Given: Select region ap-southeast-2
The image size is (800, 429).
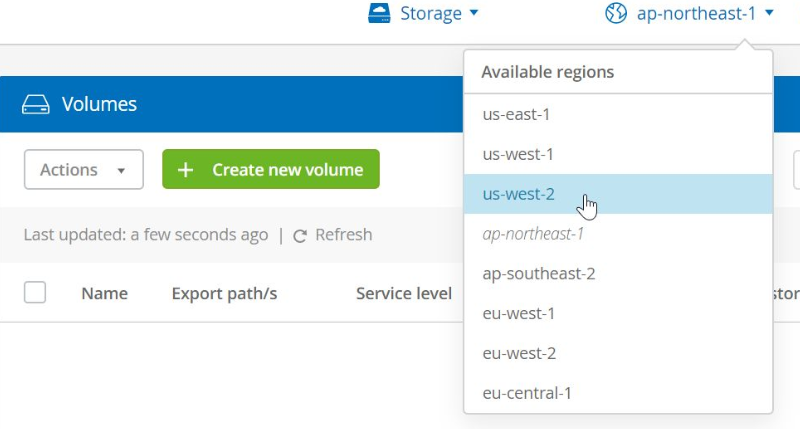Looking at the screenshot, I should (618, 273).
